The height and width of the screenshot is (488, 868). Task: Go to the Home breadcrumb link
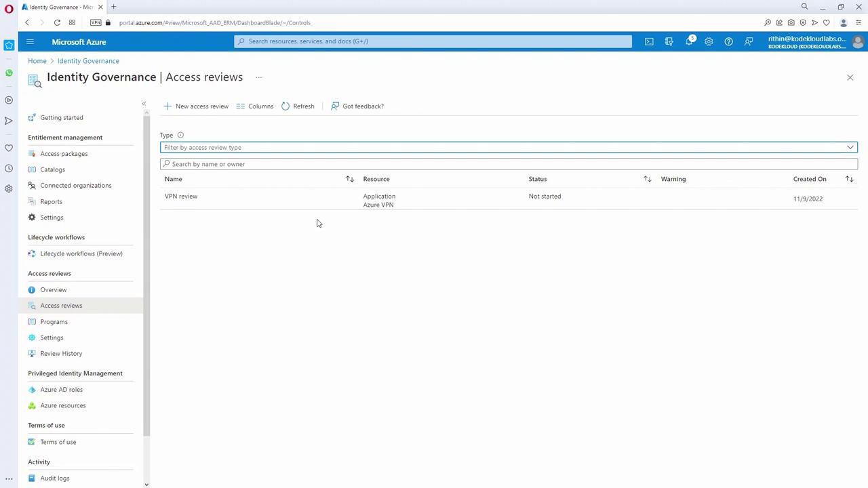tap(37, 61)
